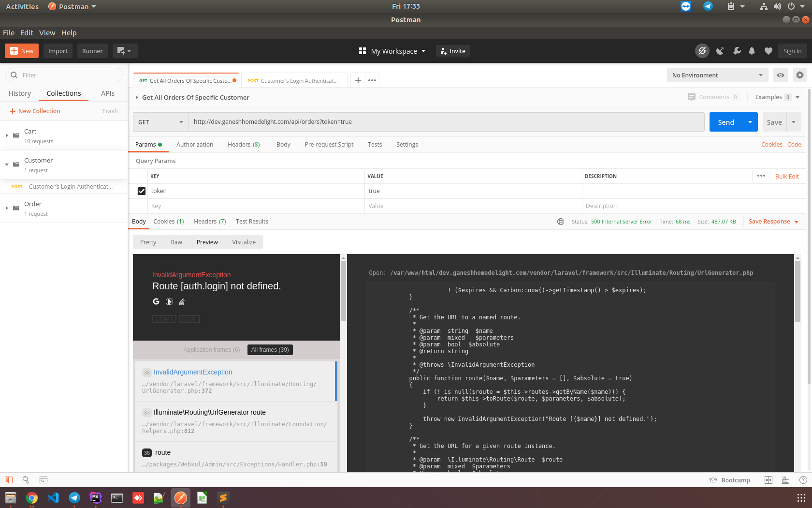Screen dimensions: 812x508
Task: Expand the Cart collection
Action: coord(7,135)
